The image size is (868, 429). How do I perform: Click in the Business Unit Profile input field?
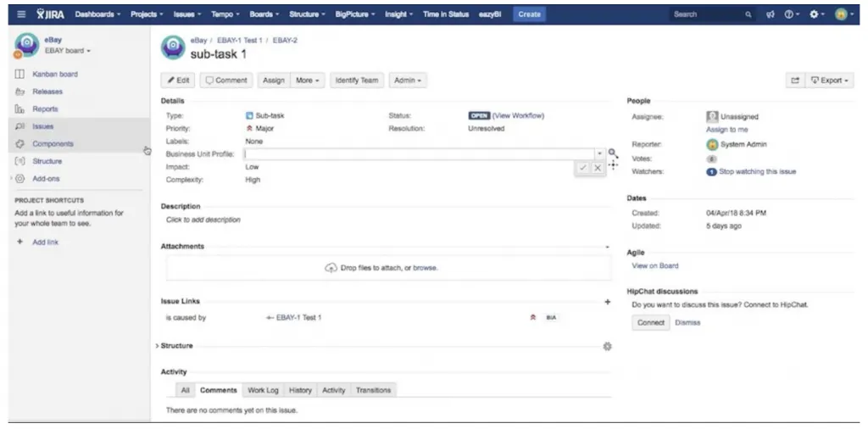tap(420, 154)
